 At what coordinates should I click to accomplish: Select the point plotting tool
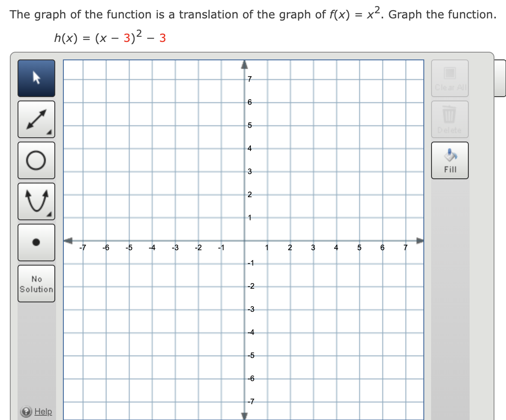coord(36,242)
